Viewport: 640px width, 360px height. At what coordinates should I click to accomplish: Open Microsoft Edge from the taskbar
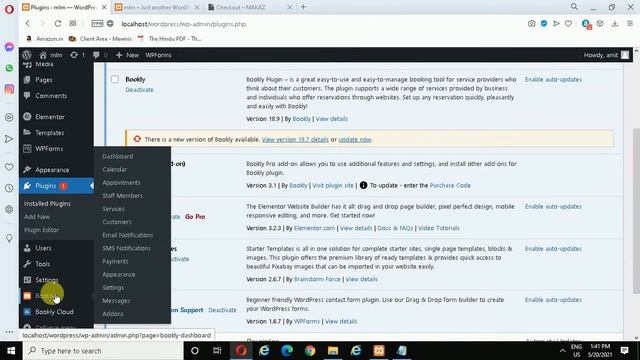[287, 351]
